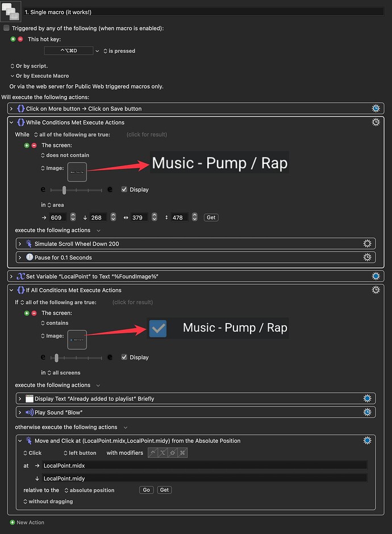Viewport: 392px width, 534px height.
Task: Adjust the fuzziness slider in the While condition
Action: [x=64, y=190]
